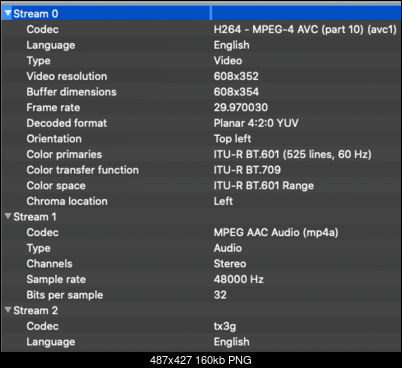Click the H264 - MPEG-4 AVC codec value
The width and height of the screenshot is (402, 368).
point(305,29)
